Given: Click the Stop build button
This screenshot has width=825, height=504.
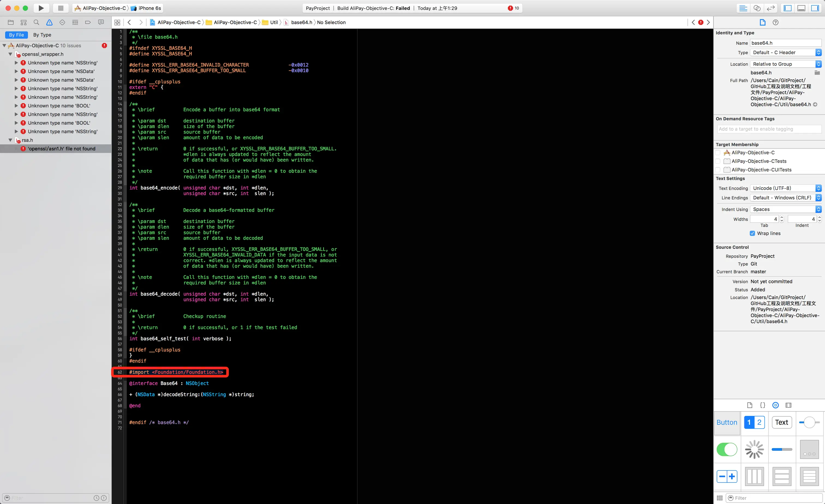Looking at the screenshot, I should [x=61, y=8].
